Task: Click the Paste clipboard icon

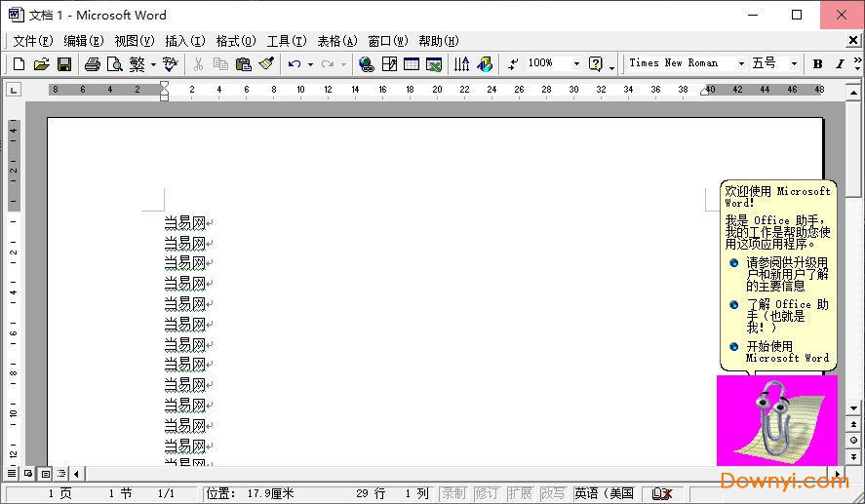Action: click(244, 64)
